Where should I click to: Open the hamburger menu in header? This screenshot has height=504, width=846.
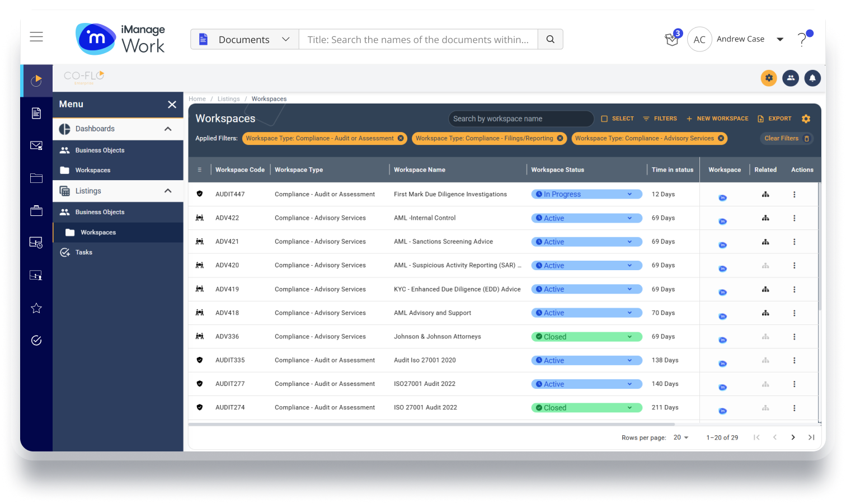point(36,37)
